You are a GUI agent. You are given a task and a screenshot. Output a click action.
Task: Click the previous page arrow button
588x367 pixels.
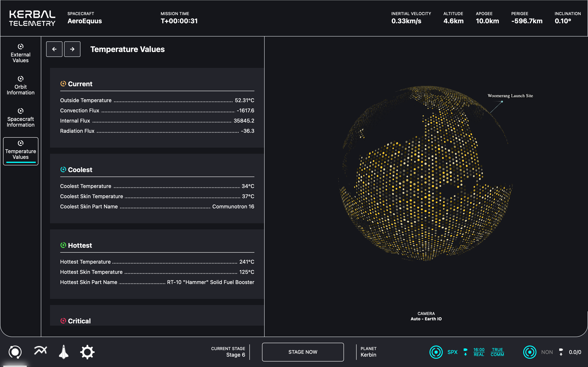[54, 49]
